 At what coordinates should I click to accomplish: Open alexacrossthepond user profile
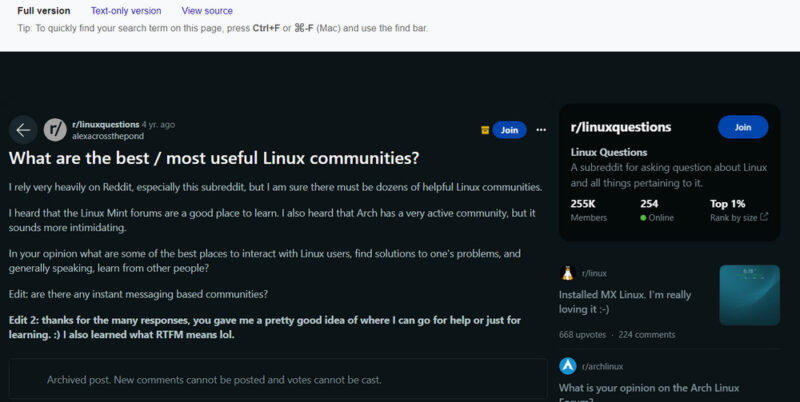coord(108,136)
